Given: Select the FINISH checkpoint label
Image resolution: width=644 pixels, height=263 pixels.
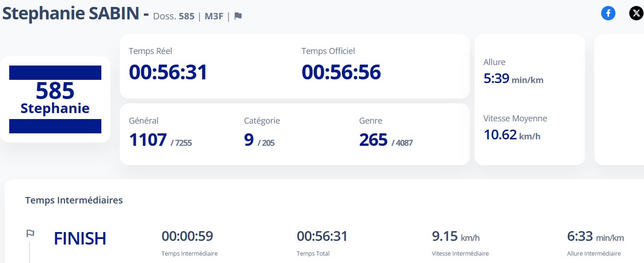Looking at the screenshot, I should pos(80,239).
